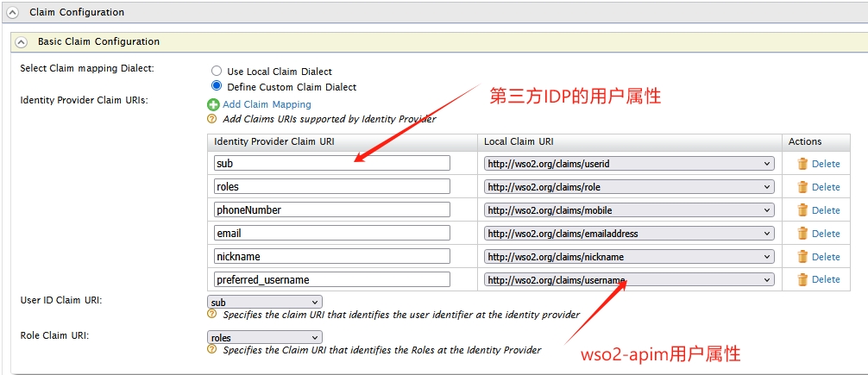Click help icon beside Add Claims URIs text

click(211, 118)
